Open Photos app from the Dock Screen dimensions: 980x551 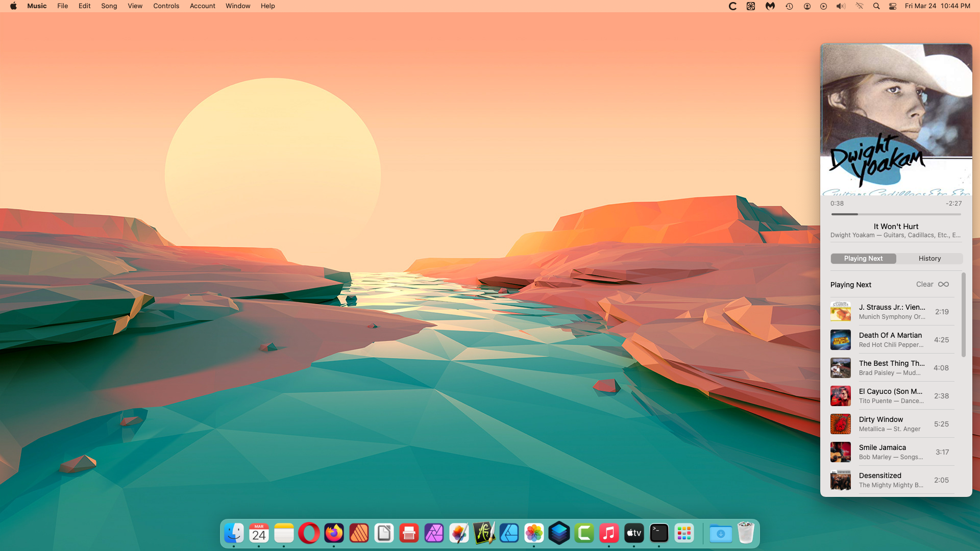534,534
